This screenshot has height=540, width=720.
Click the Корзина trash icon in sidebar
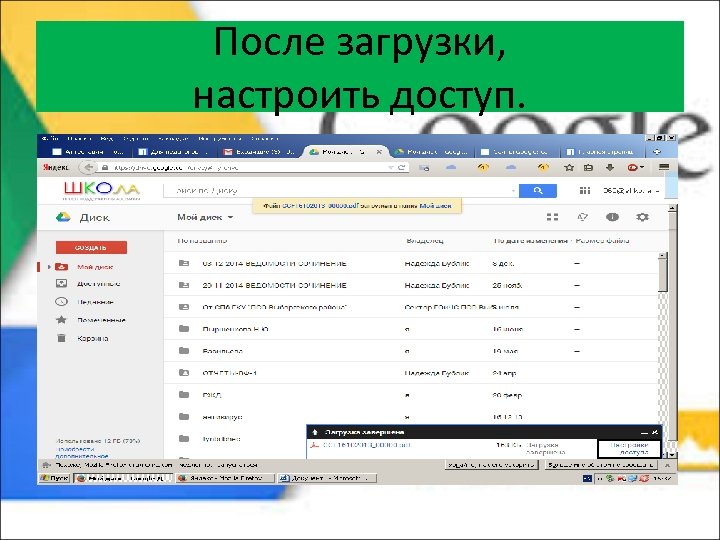pos(61,338)
